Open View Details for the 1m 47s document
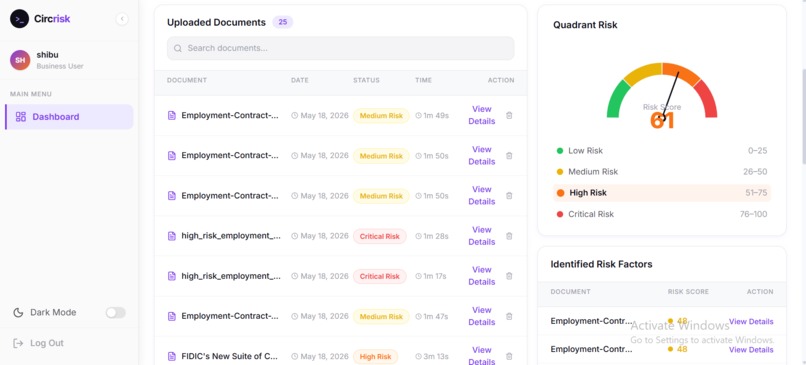 [x=482, y=316]
